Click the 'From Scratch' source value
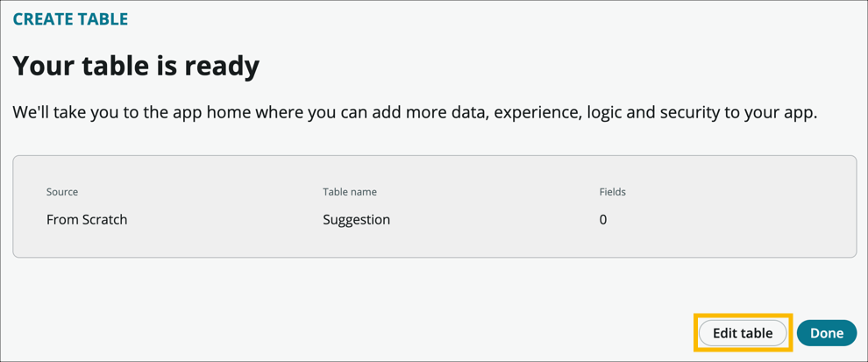868x362 pixels. pyautogui.click(x=87, y=219)
